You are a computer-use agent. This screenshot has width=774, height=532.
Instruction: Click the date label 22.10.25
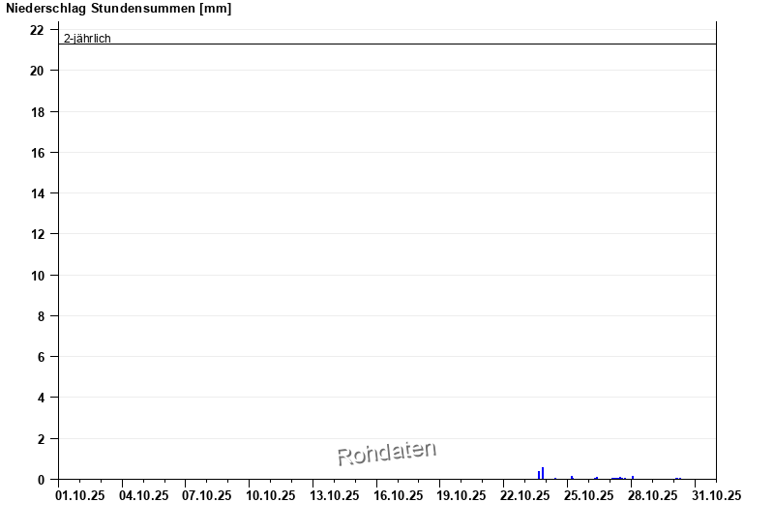pos(524,495)
